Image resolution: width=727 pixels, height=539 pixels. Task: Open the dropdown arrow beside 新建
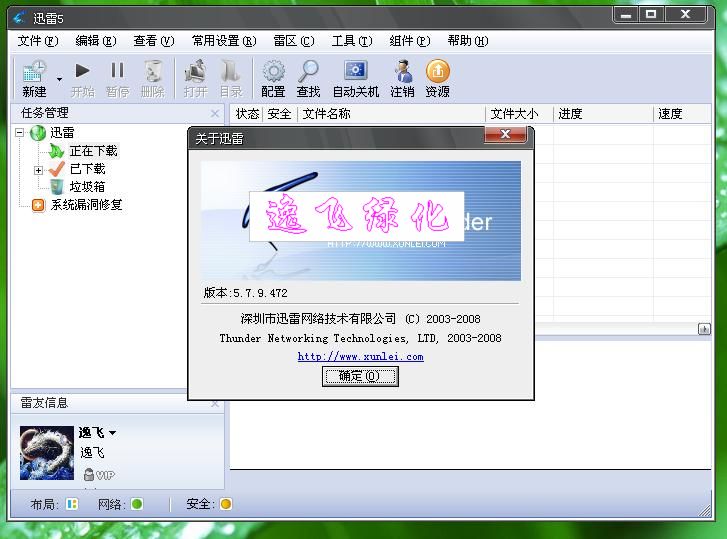point(59,80)
